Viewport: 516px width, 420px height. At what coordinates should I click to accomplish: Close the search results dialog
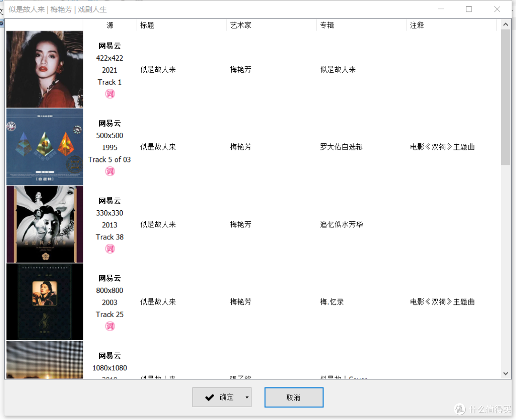497,9
